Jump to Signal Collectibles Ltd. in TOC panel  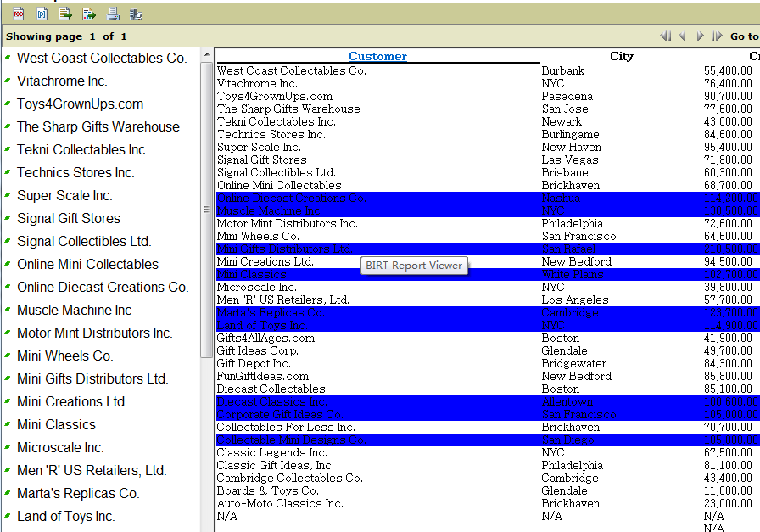(x=84, y=242)
